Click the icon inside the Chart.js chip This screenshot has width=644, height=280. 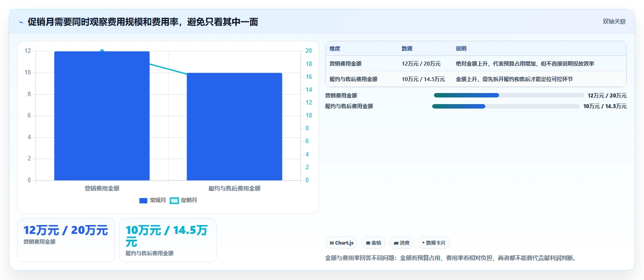pos(332,243)
